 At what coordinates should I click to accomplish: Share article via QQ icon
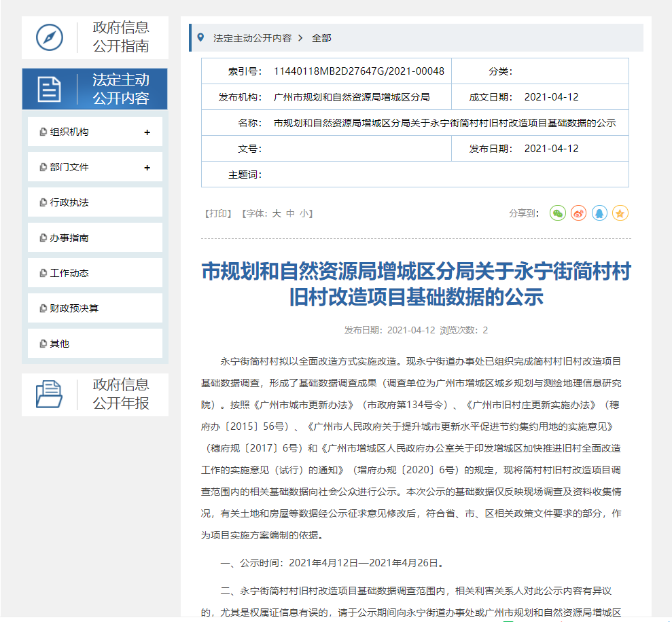(x=599, y=213)
